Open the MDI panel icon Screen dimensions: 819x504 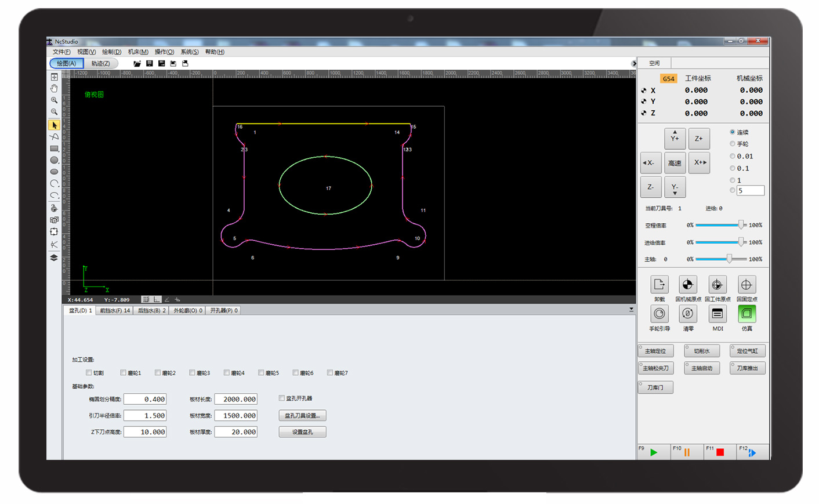point(717,314)
